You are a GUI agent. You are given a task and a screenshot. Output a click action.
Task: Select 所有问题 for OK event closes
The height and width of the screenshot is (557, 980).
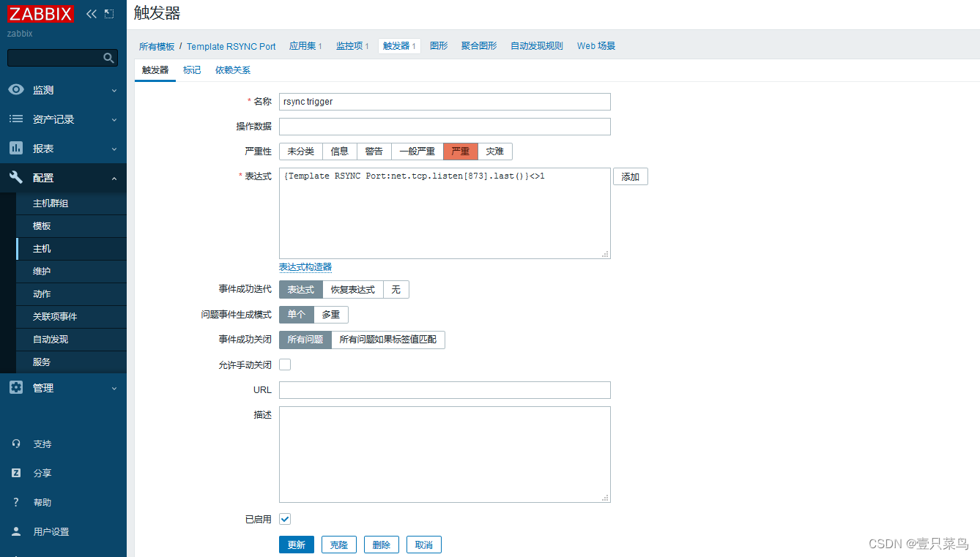[x=305, y=340]
